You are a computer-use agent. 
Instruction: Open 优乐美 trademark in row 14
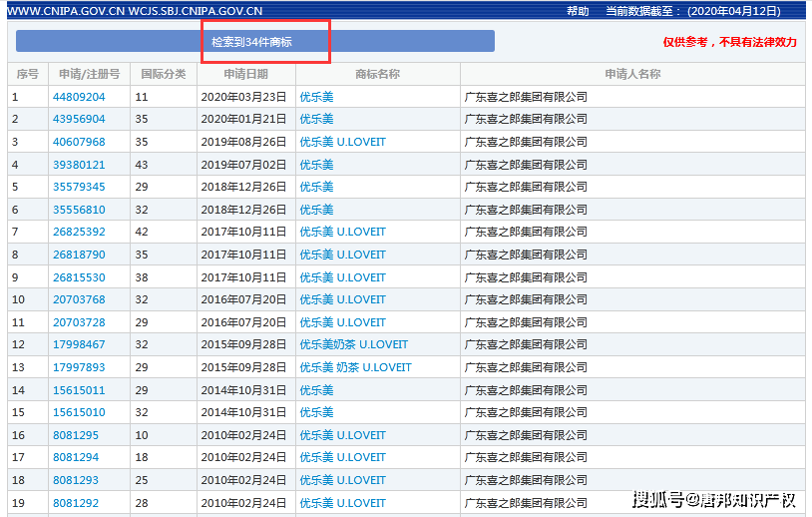316,390
